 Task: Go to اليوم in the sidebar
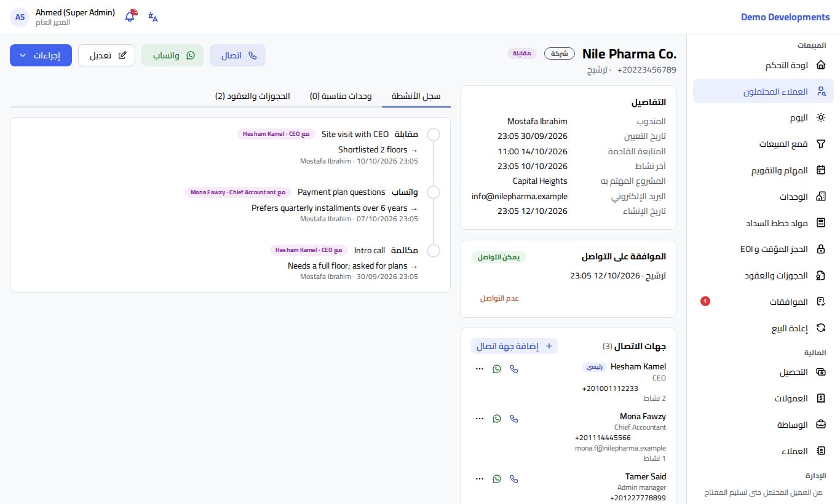[763, 117]
